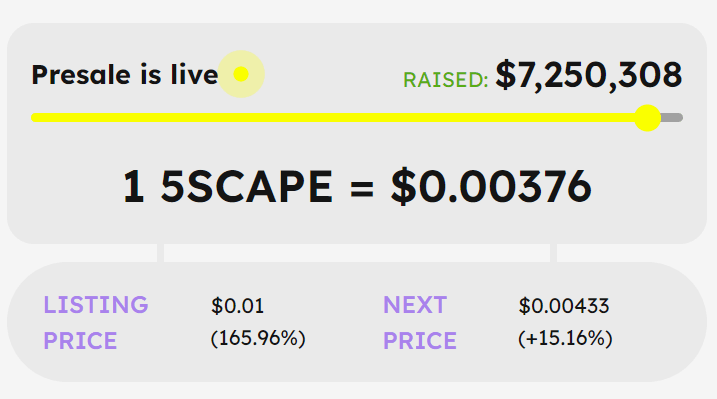The height and width of the screenshot is (399, 717).
Task: Click the right connector between the cards
Action: click(x=553, y=253)
